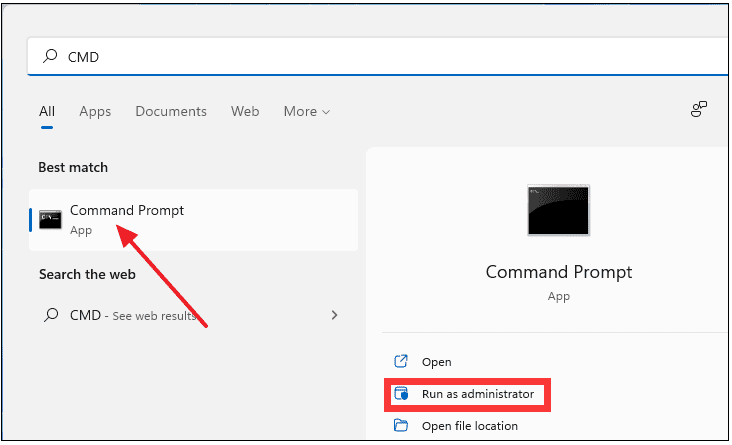Click the large Command Prompt preview icon

(x=558, y=210)
